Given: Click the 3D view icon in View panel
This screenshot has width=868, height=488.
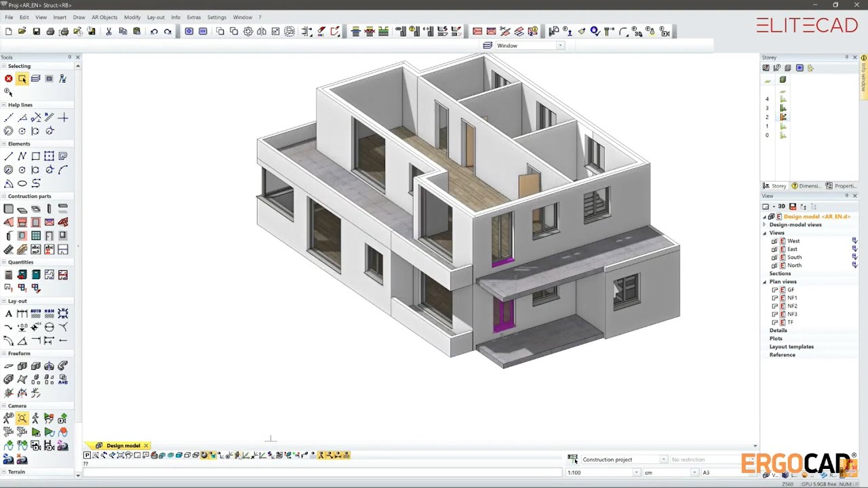Looking at the screenshot, I should pos(781,207).
